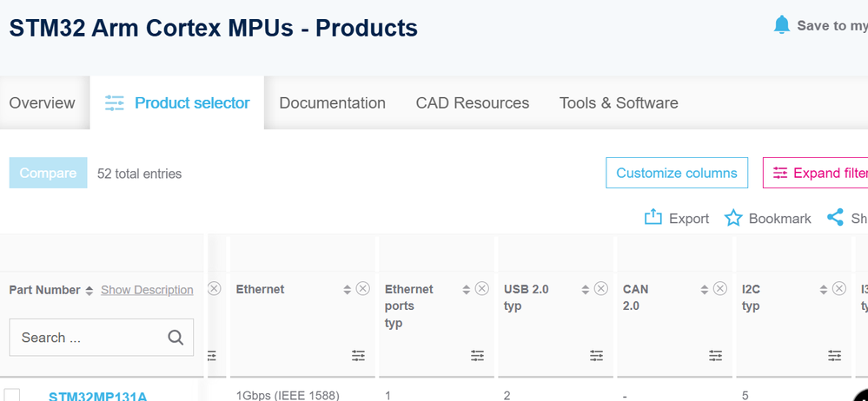Viewport: 868px width, 401px height.
Task: Open filter for I2C typ column
Action: click(834, 356)
